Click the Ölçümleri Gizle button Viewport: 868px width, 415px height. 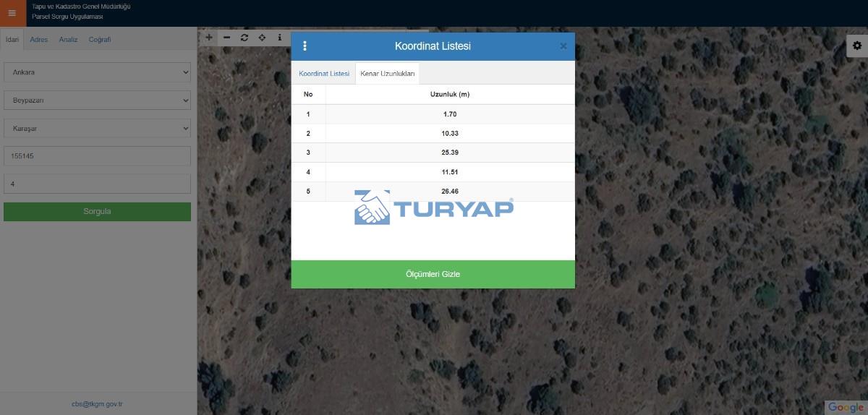point(433,274)
